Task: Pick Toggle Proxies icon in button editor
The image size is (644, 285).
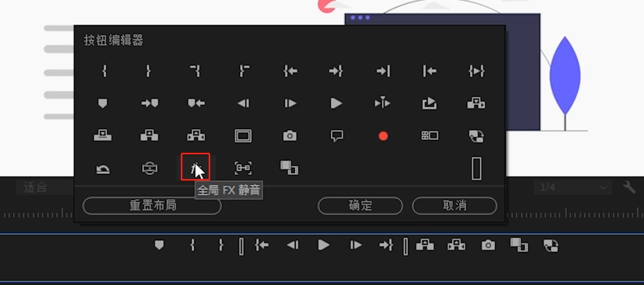Action: point(477,136)
